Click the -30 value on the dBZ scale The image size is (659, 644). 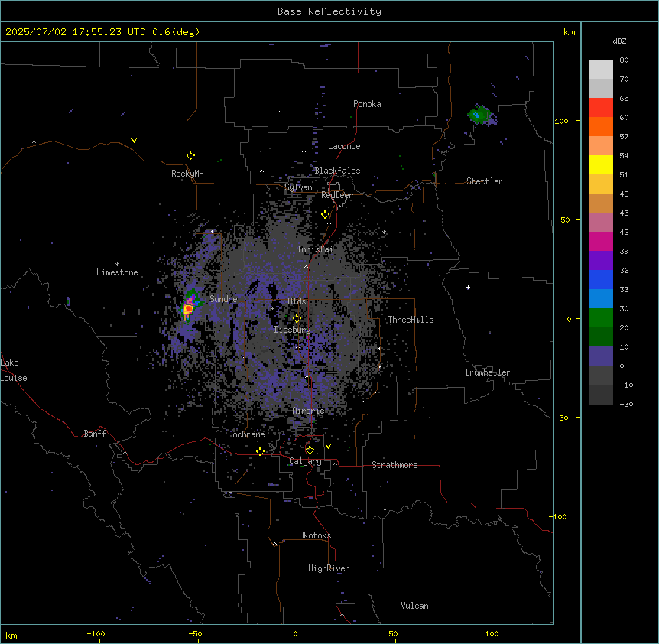(x=626, y=404)
